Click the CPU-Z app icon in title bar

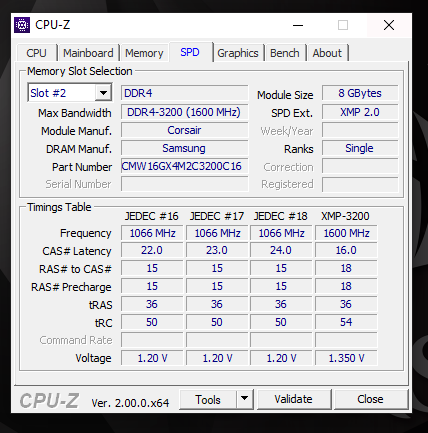[22, 25]
